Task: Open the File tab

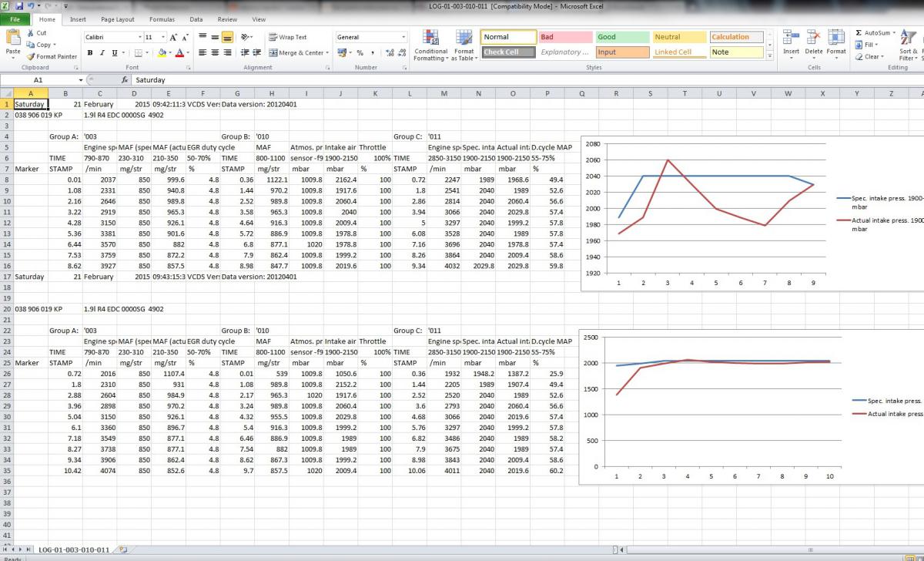Action: (15, 19)
